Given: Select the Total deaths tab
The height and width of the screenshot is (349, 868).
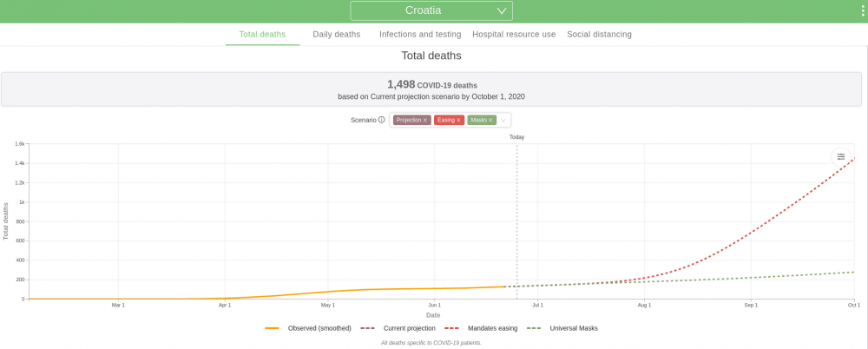Looking at the screenshot, I should [262, 35].
